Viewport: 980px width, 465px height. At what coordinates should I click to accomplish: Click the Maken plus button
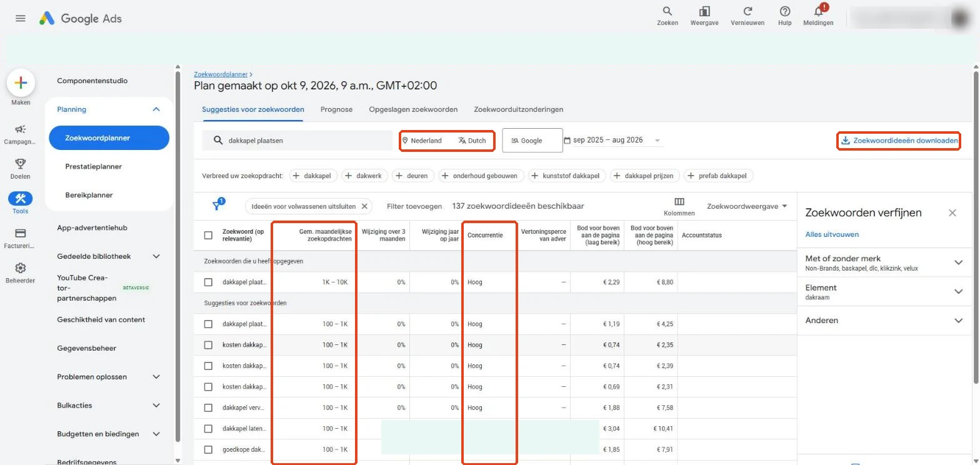21,82
